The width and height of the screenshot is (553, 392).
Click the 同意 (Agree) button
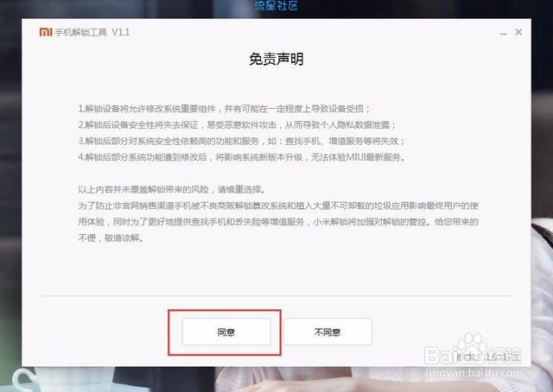[226, 332]
